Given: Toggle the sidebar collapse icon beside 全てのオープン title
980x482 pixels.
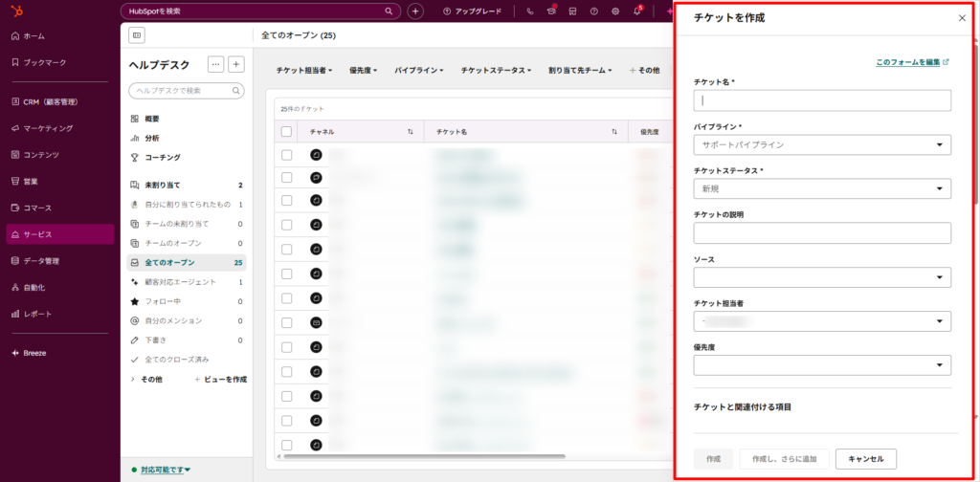Looking at the screenshot, I should click(137, 35).
